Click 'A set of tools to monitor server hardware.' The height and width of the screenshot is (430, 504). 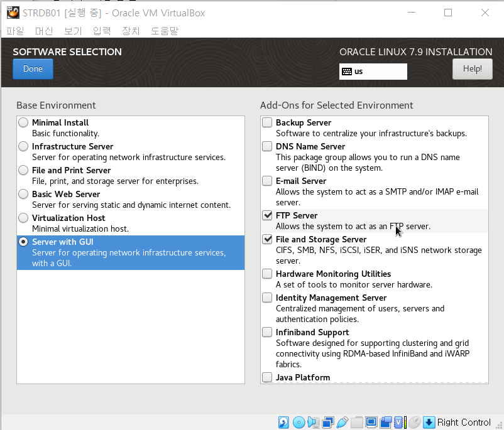354,284
